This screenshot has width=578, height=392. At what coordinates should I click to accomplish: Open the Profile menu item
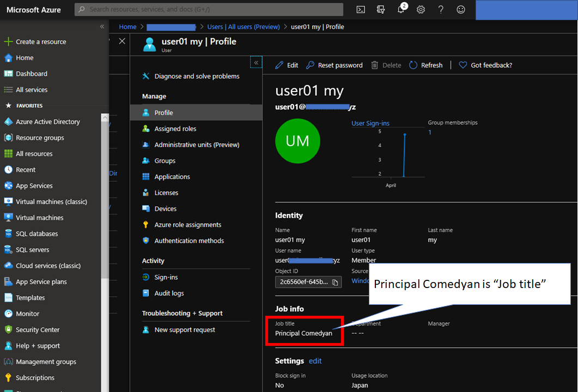(196, 113)
